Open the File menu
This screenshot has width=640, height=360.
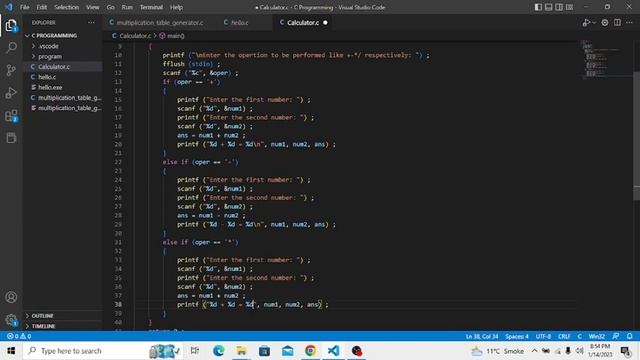tap(24, 7)
